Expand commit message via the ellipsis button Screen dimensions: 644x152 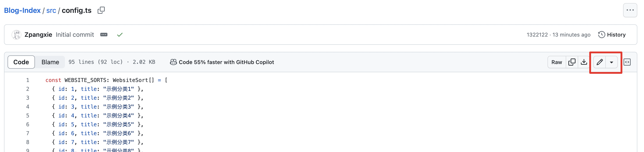[104, 35]
